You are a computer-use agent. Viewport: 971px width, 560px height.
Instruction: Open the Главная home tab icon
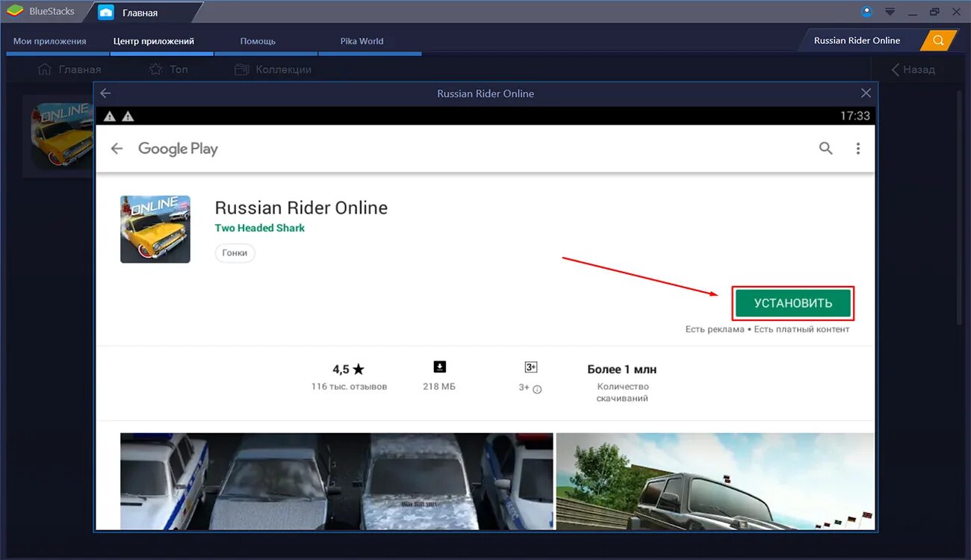[x=106, y=12]
